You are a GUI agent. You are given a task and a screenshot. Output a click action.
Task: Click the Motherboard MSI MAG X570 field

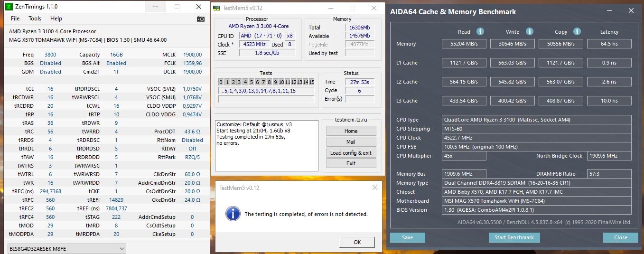coord(537,201)
